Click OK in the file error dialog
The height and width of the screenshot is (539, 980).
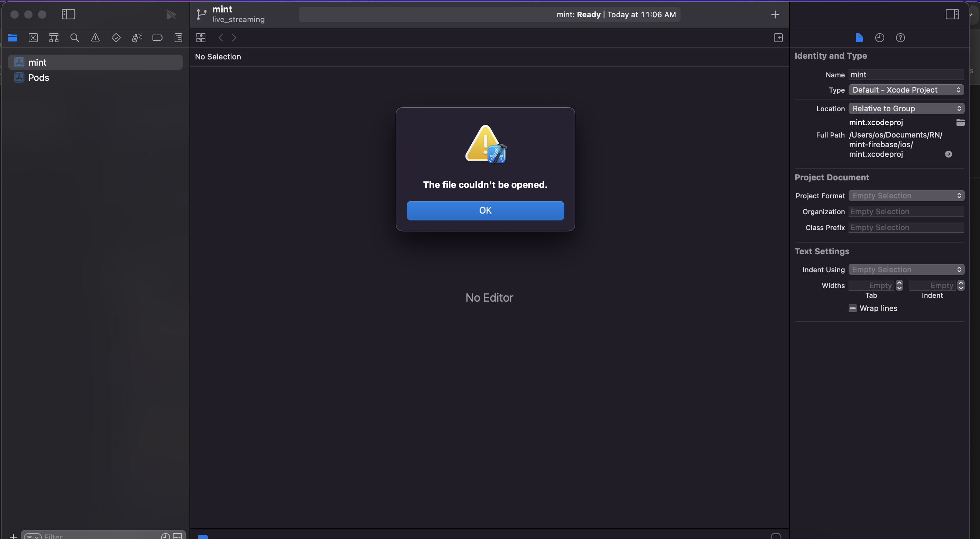[485, 210]
